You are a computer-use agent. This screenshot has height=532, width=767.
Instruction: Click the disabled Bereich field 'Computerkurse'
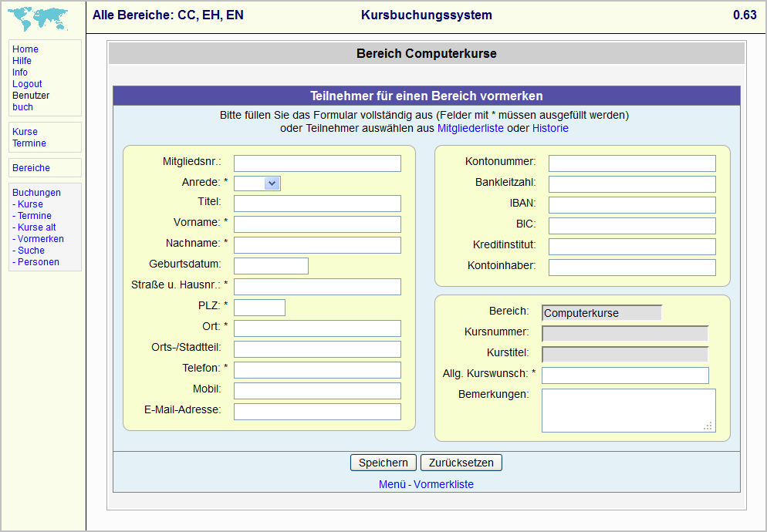(602, 313)
